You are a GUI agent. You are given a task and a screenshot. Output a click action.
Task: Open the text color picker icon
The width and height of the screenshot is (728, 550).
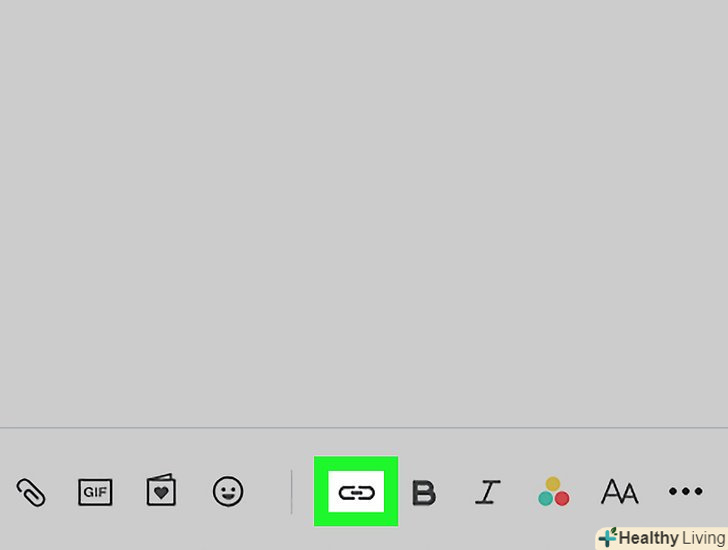(553, 491)
